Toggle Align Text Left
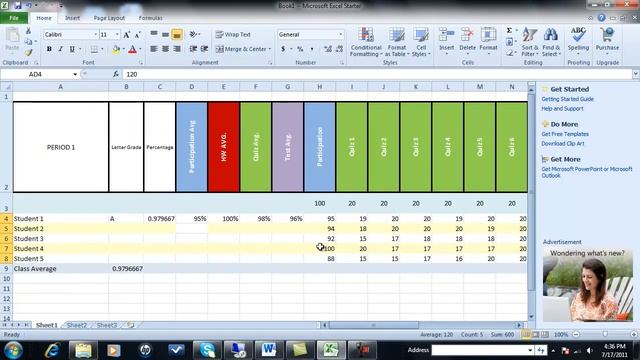The width and height of the screenshot is (640, 360). pos(154,49)
